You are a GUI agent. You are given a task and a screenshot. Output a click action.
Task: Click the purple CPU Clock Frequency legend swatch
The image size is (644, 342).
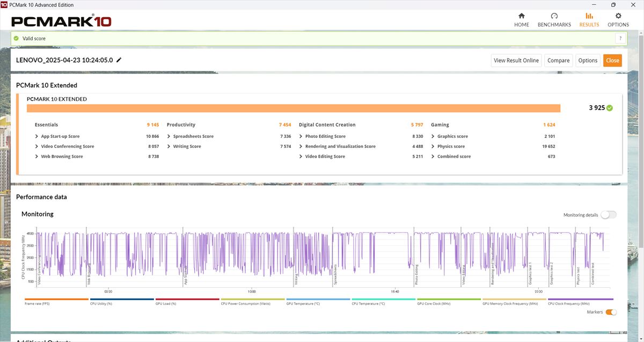click(x=580, y=299)
